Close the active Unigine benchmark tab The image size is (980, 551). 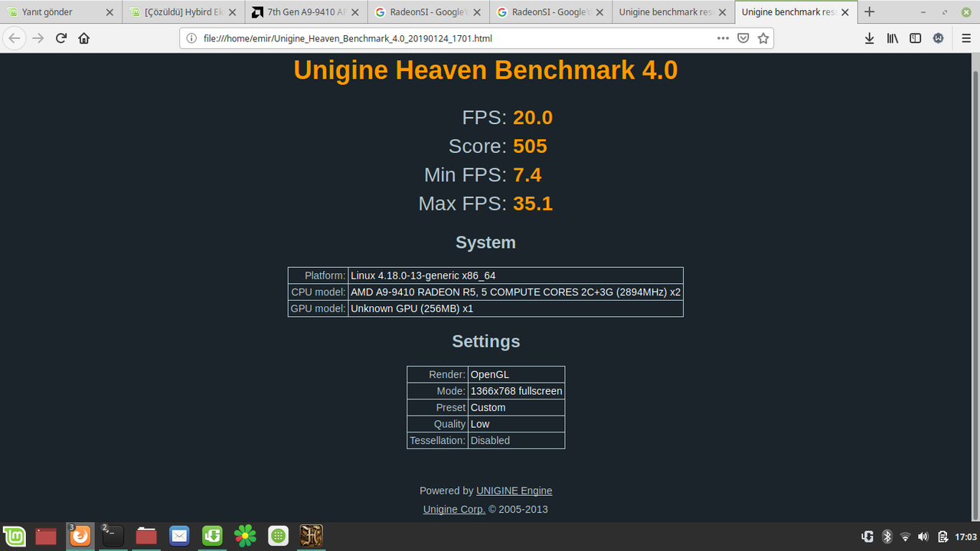844,12
